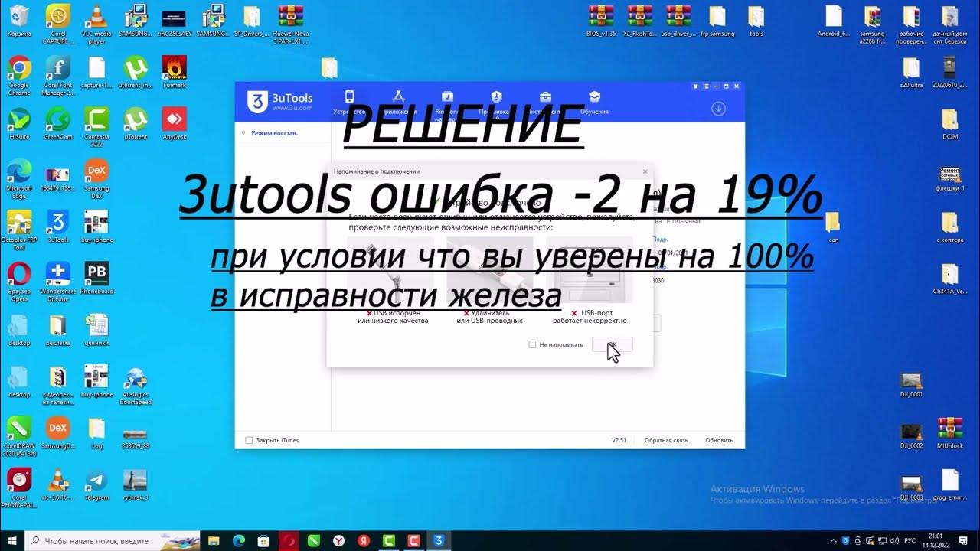Click the V2.51 version label
Viewport: 980px width, 551px height.
tap(619, 440)
